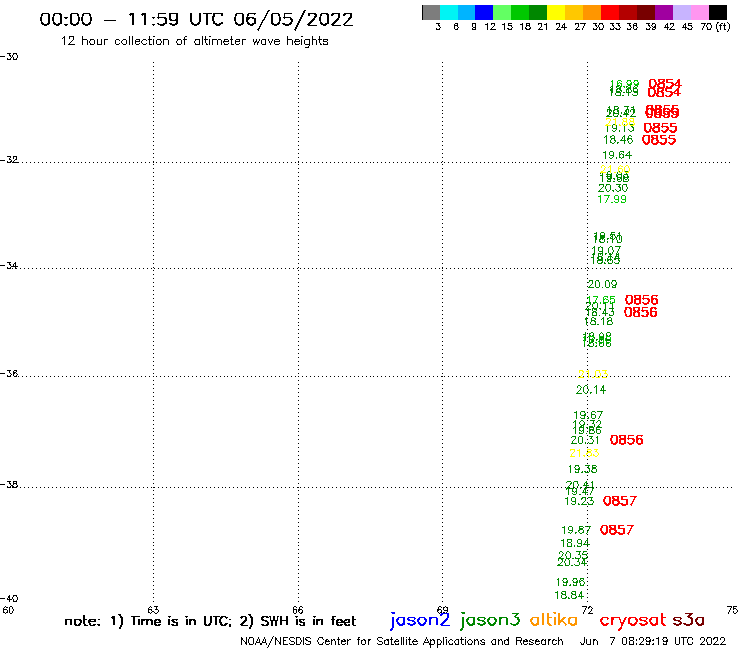The width and height of the screenshot is (740, 650).
Task: Click the 0857 time label beside 19.23
Action: tap(620, 501)
